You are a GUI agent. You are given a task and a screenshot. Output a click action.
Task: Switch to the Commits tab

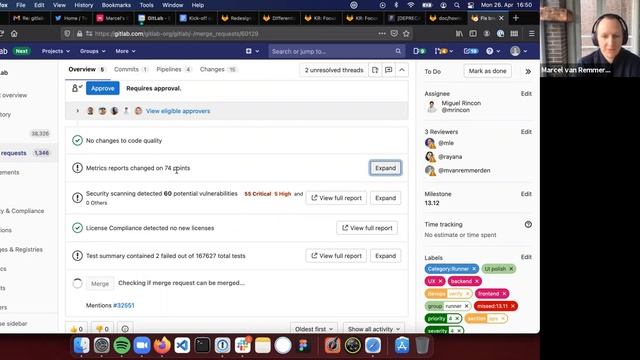131,69
